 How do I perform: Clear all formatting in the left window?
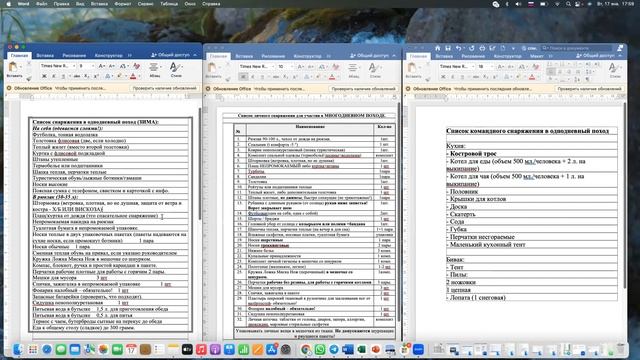point(136,66)
